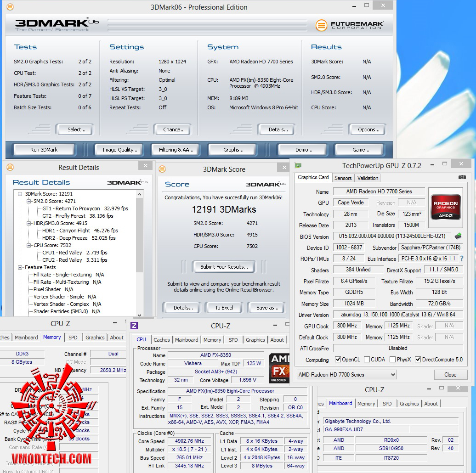Minimize the middle CPU-Z window
Image resolution: width=476 pixels, height=473 pixels.
click(275, 325)
